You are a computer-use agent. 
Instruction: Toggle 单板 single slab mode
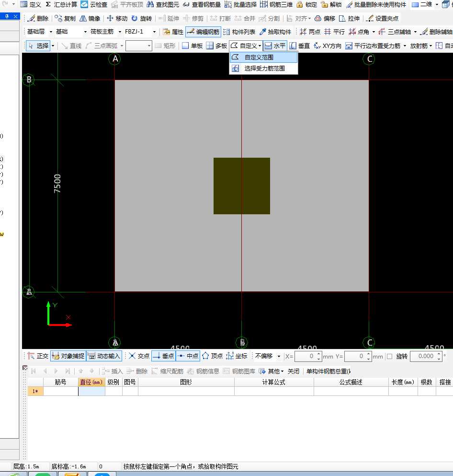pyautogui.click(x=192, y=46)
